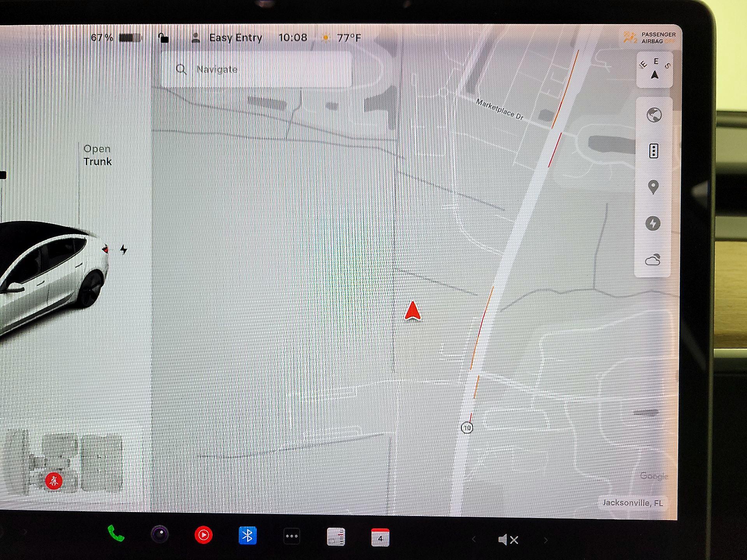Tap the Marketplace Dr street label
Image resolution: width=747 pixels, height=560 pixels.
(500, 109)
